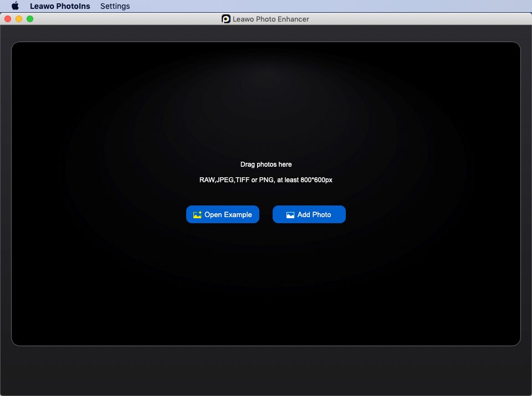Click the Leawo logo icon in title bar

[226, 19]
